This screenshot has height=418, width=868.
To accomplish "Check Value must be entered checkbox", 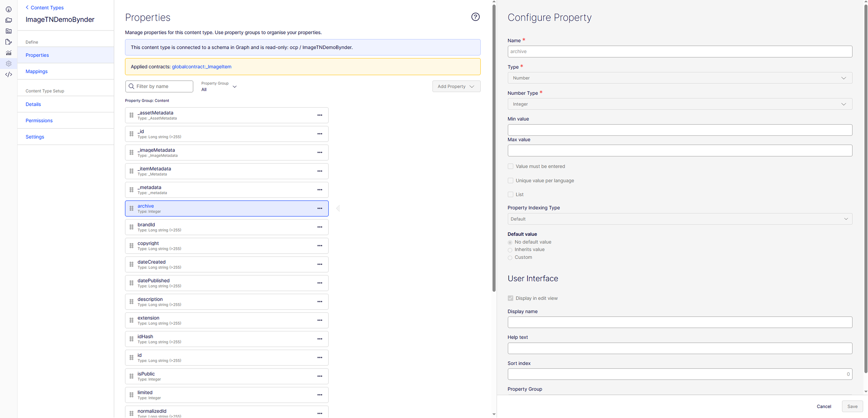I will [510, 166].
